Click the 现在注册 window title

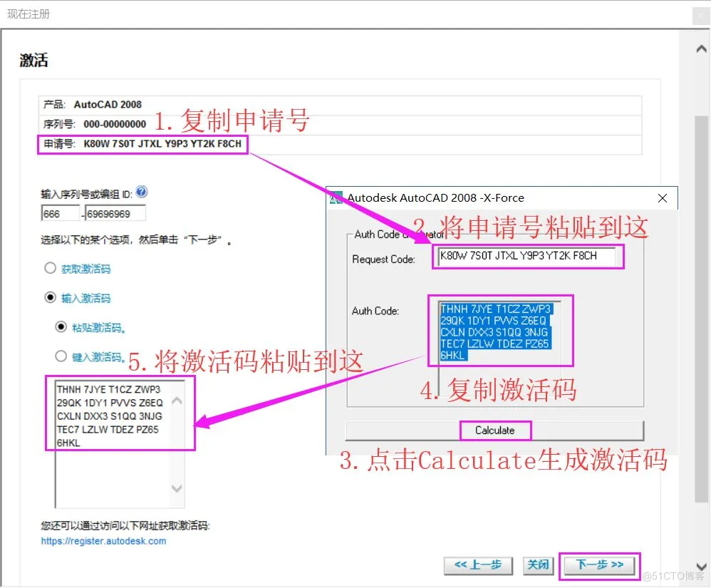pos(28,14)
